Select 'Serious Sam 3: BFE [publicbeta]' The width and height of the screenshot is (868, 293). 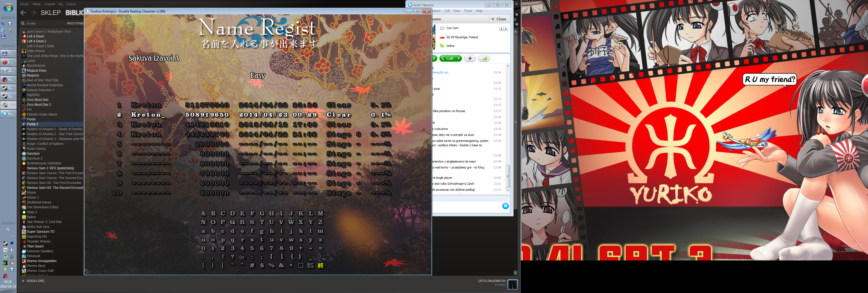pyautogui.click(x=50, y=168)
